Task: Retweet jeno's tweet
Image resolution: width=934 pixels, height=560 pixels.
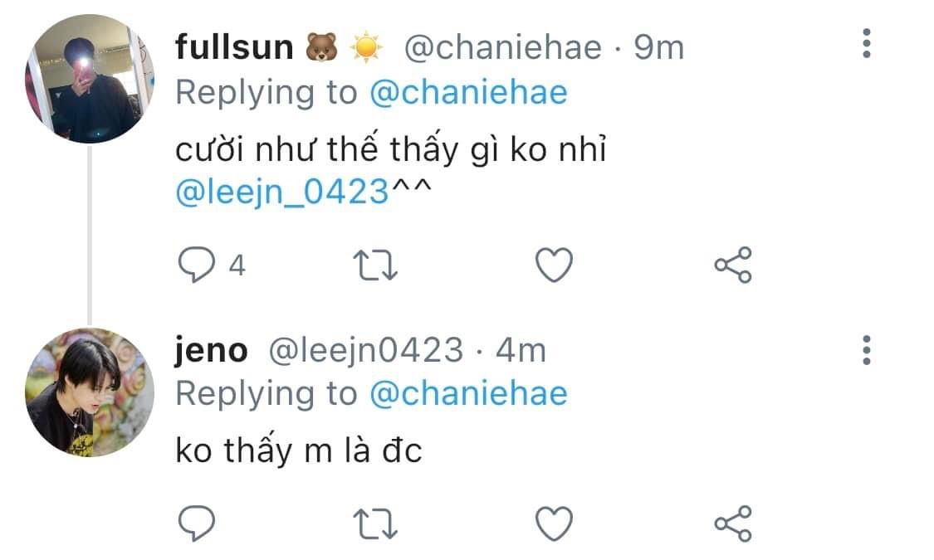Action: (377, 523)
